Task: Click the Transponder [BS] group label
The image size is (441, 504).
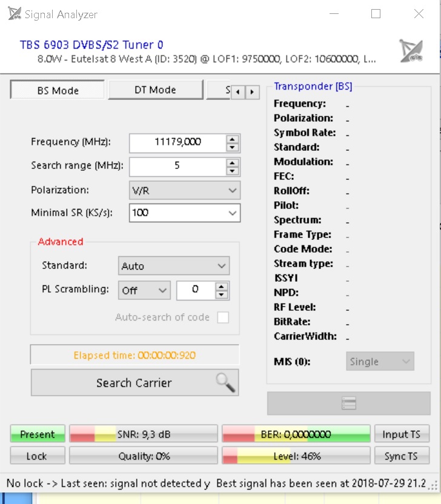Action: [313, 86]
